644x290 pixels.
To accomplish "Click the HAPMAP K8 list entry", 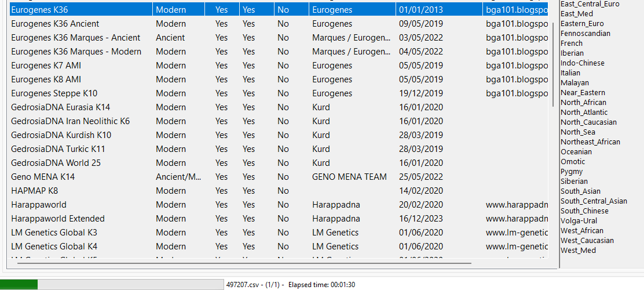I will pos(34,191).
